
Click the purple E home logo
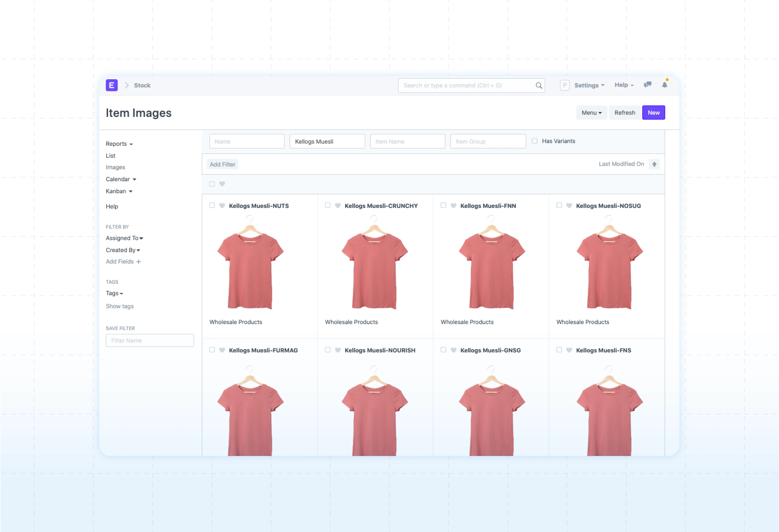[x=112, y=85]
